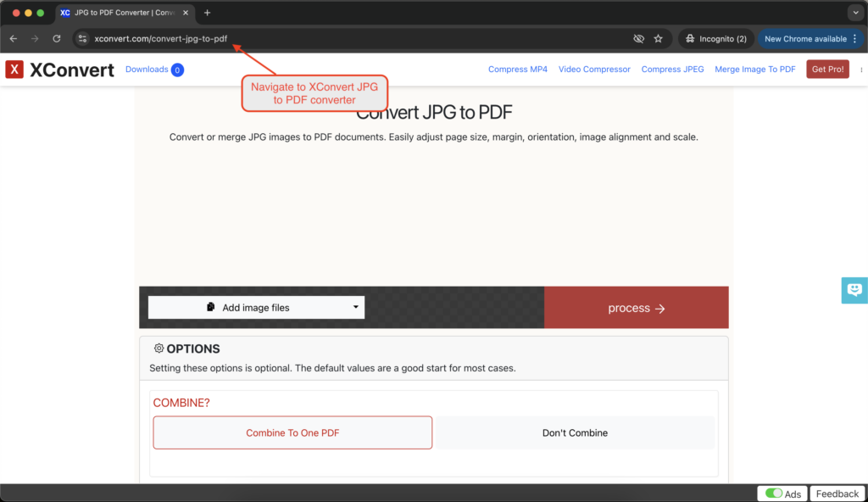This screenshot has width=868, height=502.
Task: Go to Compress JPEG
Action: (x=672, y=70)
